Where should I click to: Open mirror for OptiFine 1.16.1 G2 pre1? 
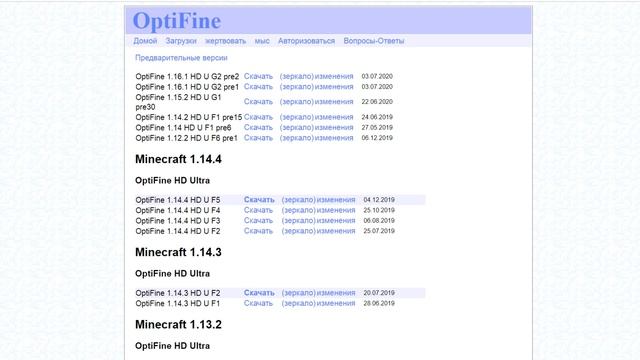[x=297, y=87]
